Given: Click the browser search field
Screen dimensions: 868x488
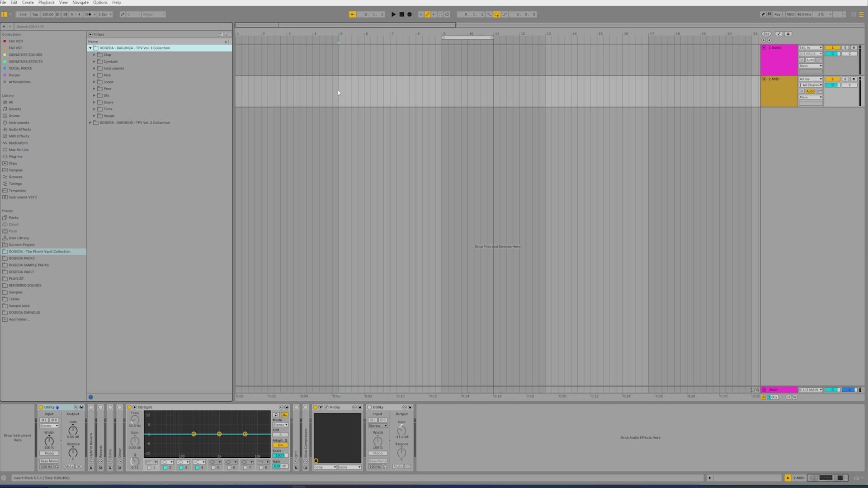Looking at the screenshot, I should click(x=122, y=27).
